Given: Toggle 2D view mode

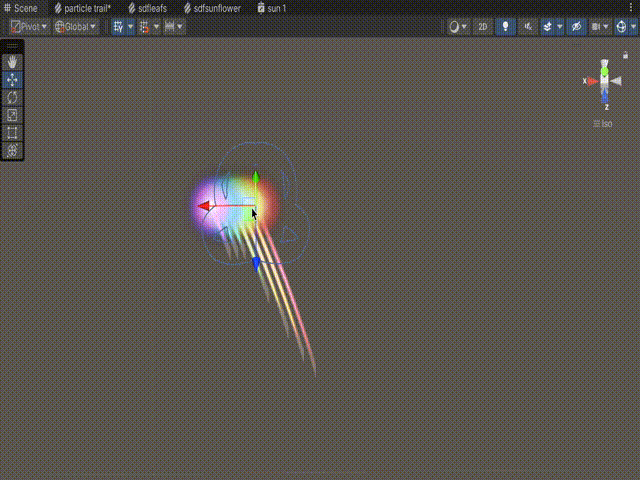Looking at the screenshot, I should 482,27.
